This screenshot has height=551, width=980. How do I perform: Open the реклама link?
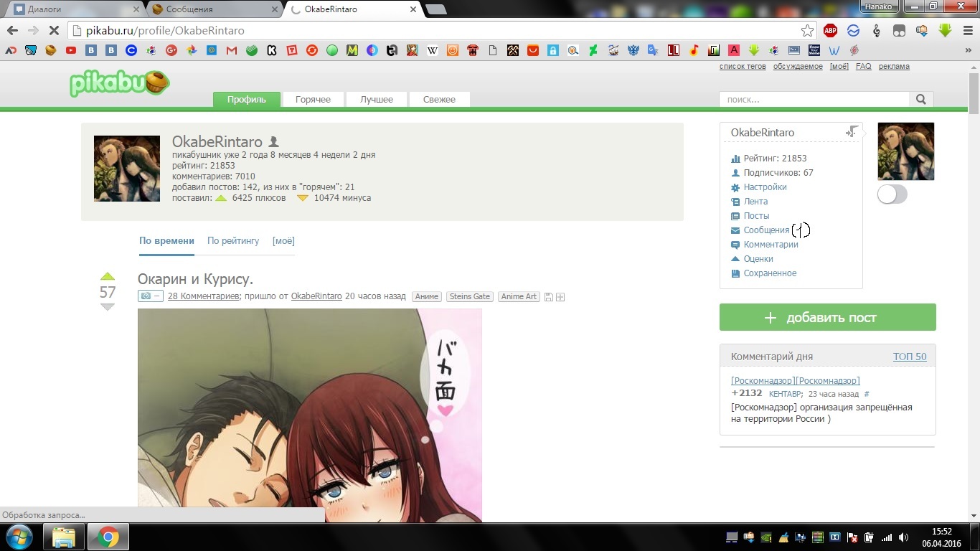tap(894, 66)
